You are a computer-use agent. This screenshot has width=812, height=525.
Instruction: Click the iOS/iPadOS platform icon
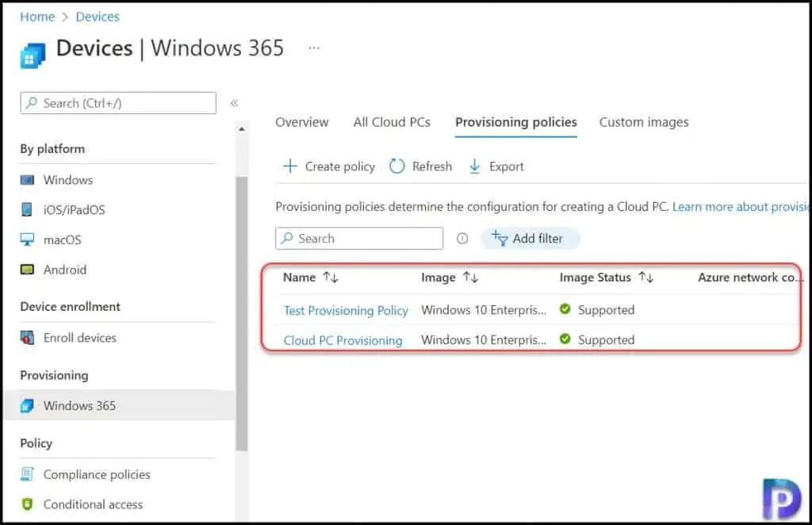pos(27,209)
